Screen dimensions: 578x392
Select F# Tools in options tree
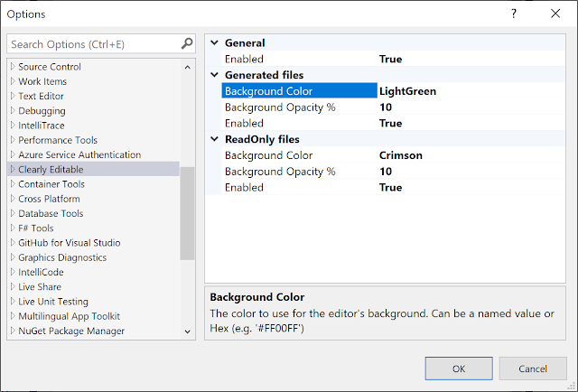click(x=36, y=229)
